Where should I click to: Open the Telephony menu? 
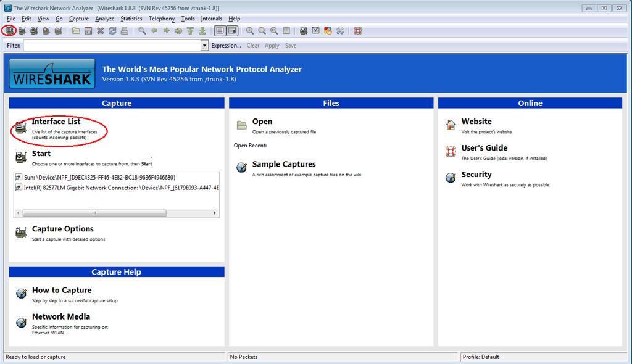coord(162,19)
